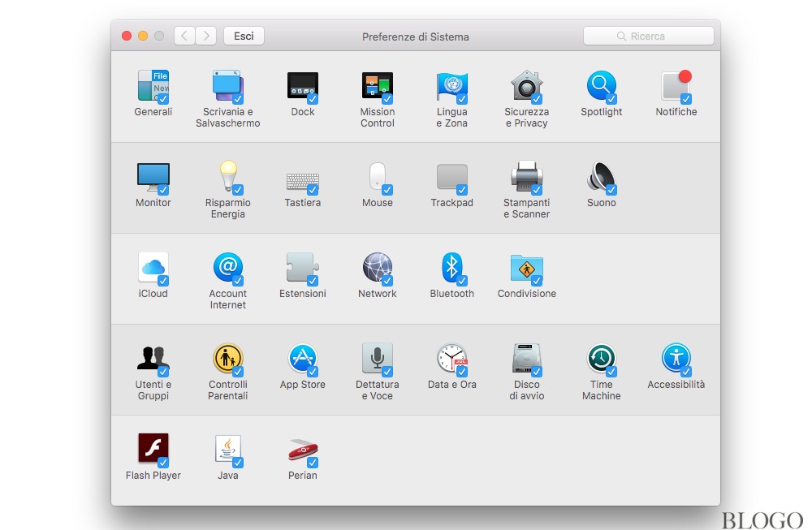Open the Java control panel
This screenshot has width=812, height=530.
coord(227,449)
